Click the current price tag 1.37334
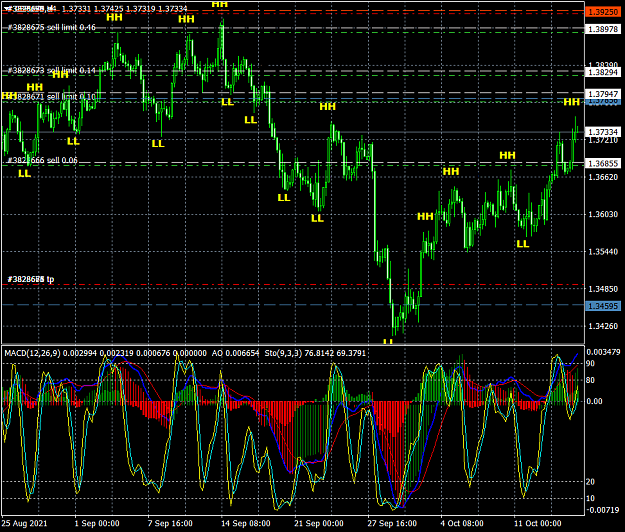This screenshot has width=625, height=532. coord(603,132)
